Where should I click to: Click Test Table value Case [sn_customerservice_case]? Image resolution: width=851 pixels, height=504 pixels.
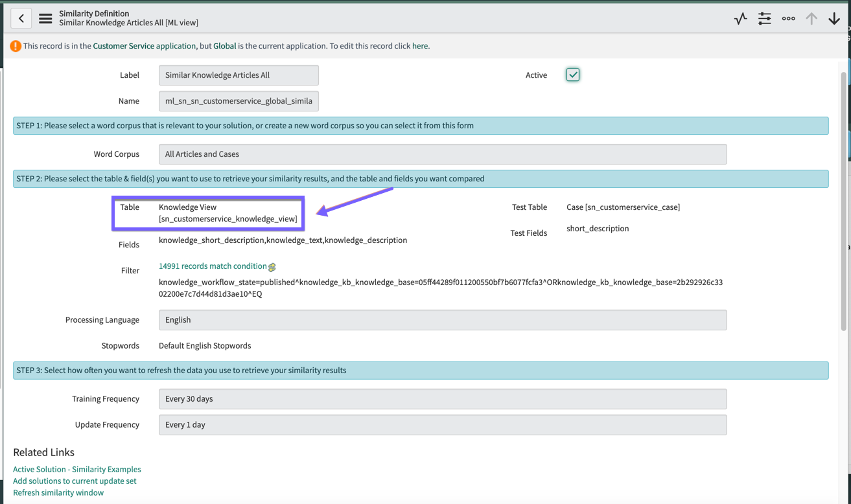[623, 207]
